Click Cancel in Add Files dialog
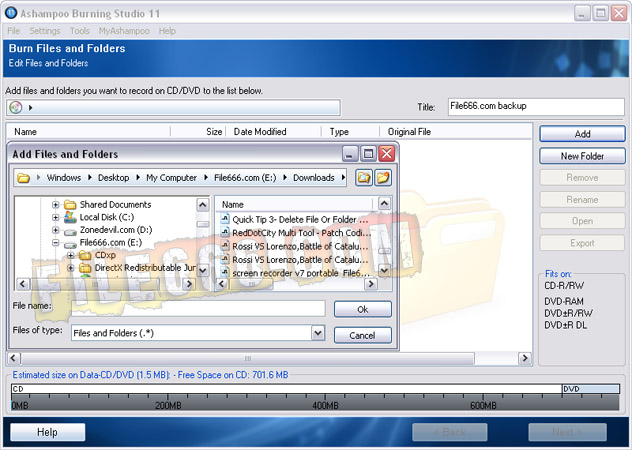This screenshot has height=450, width=632. click(x=362, y=335)
